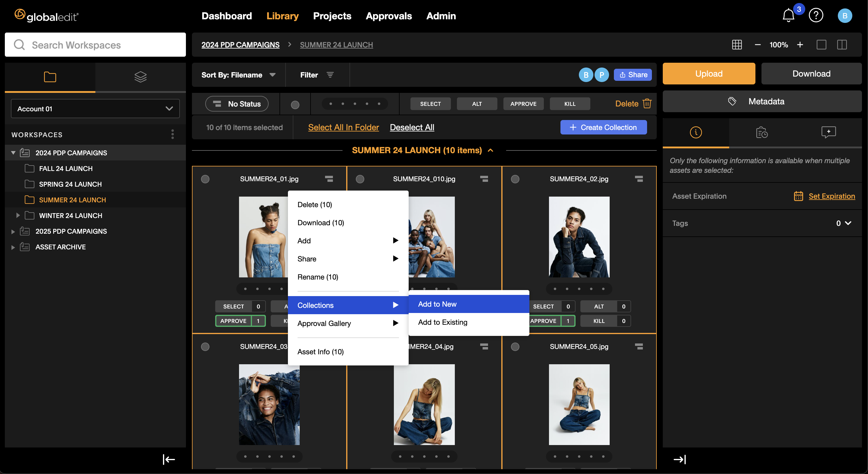Collapse the right panel arrow

[x=680, y=459]
